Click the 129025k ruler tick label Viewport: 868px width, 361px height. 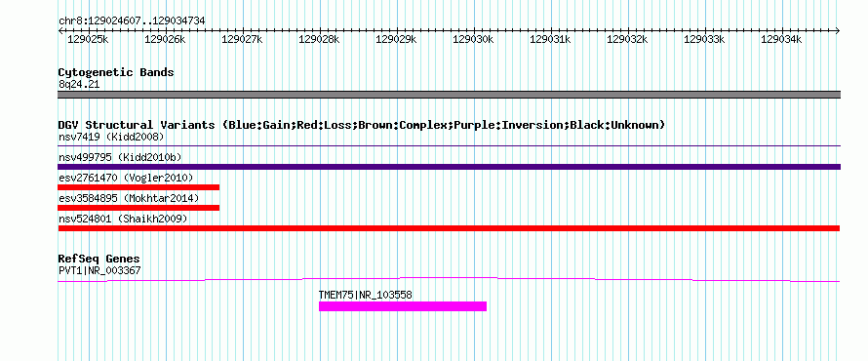coord(88,39)
